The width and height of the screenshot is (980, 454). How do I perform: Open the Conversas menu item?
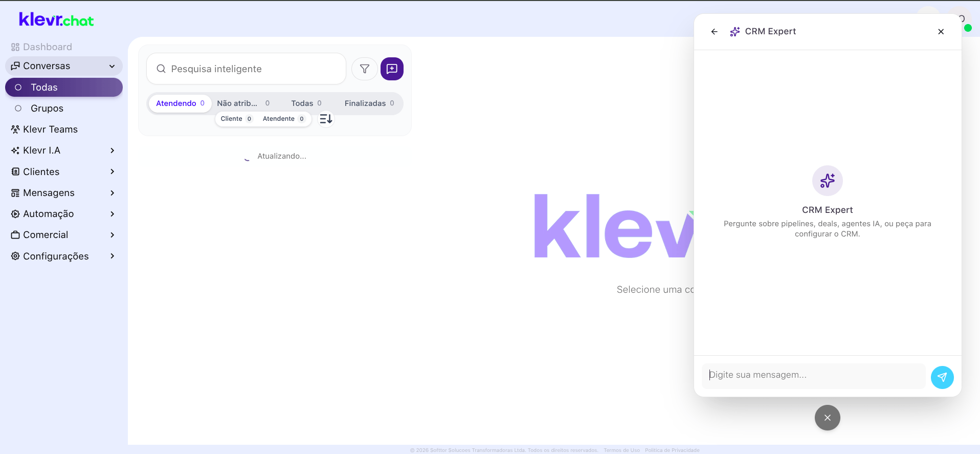coord(64,66)
